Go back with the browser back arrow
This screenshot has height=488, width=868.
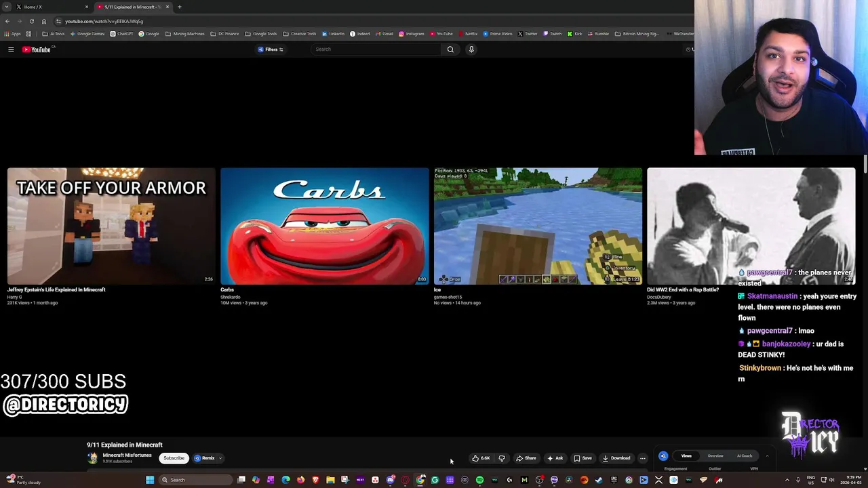(x=7, y=21)
